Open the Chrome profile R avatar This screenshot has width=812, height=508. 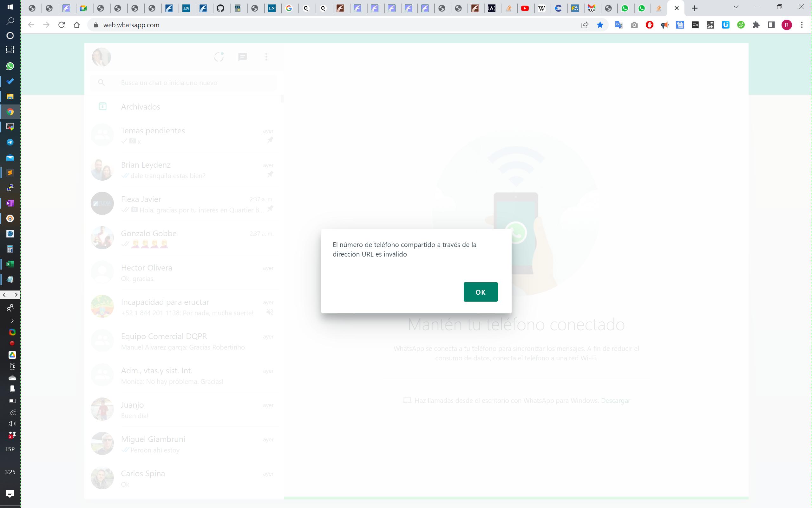click(x=787, y=25)
